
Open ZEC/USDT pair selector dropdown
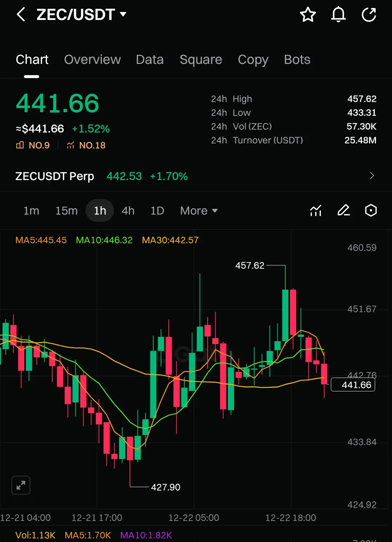tap(81, 15)
